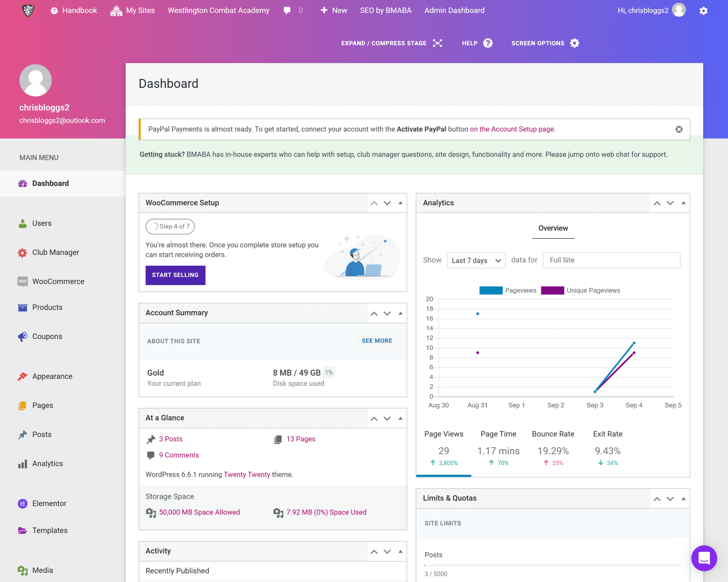Click the Templates folder icon
This screenshot has height=582, width=728.
point(22,530)
